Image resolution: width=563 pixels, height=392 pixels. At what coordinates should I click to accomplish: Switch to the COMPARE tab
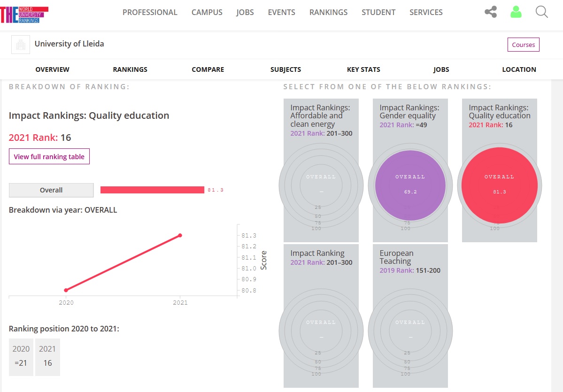click(x=208, y=69)
